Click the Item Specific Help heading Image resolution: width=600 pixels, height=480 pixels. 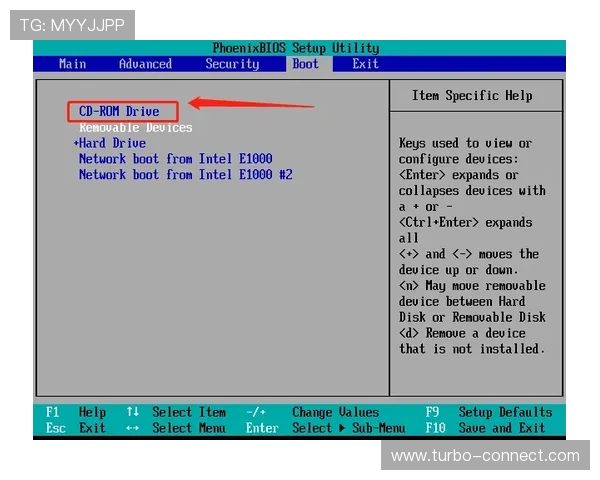pos(472,95)
